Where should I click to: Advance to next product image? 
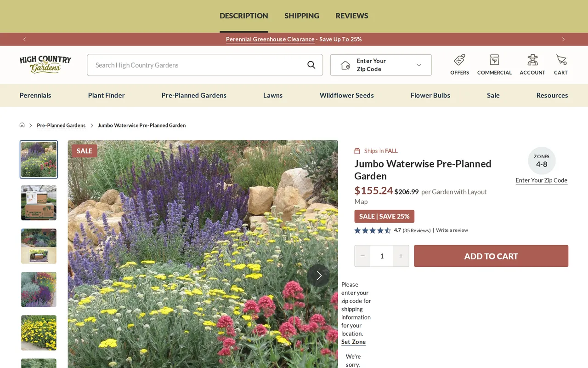318,276
